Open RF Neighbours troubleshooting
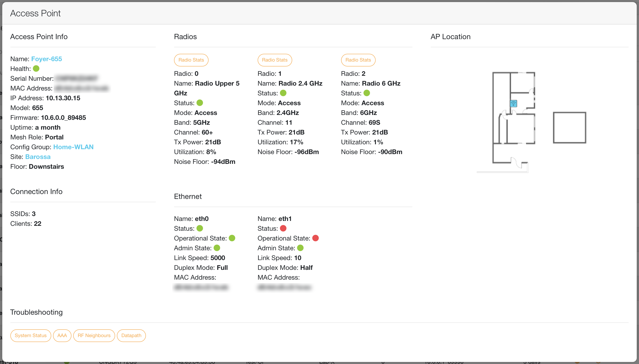 tap(94, 335)
